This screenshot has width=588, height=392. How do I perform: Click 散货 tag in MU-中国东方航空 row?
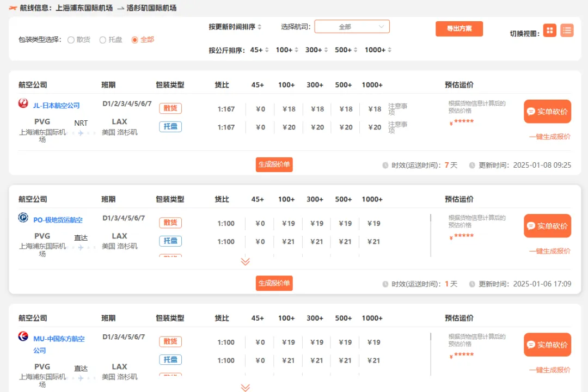click(170, 341)
